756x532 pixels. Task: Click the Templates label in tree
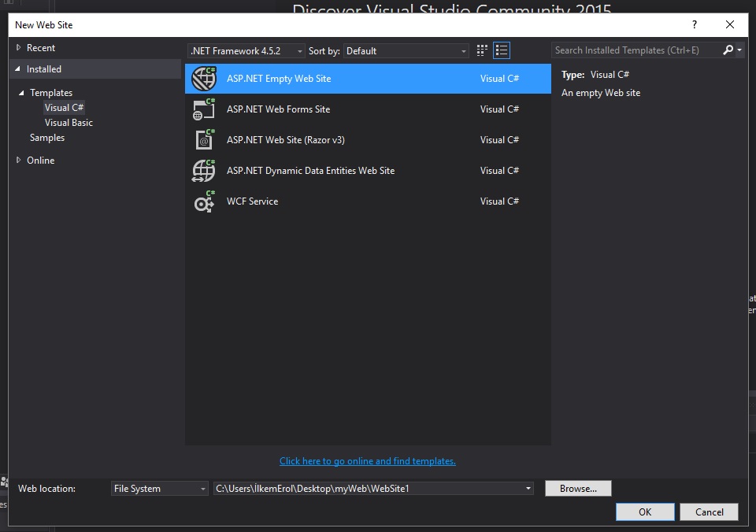click(51, 93)
